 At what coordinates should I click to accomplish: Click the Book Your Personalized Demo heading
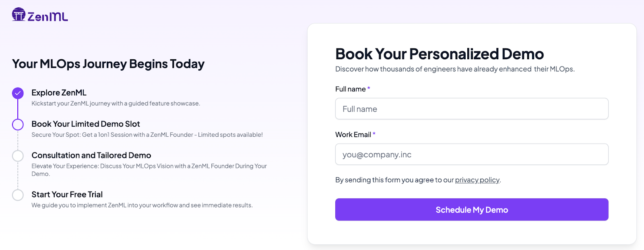pyautogui.click(x=439, y=54)
